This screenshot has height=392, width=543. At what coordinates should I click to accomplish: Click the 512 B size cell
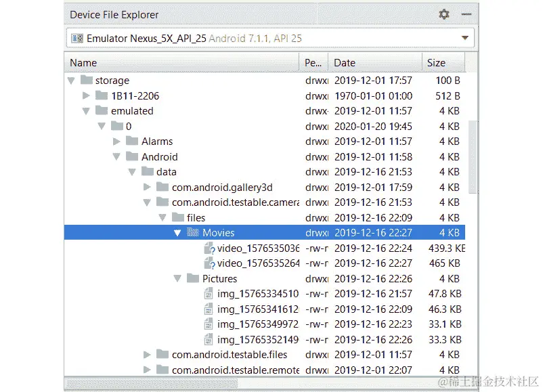[448, 96]
